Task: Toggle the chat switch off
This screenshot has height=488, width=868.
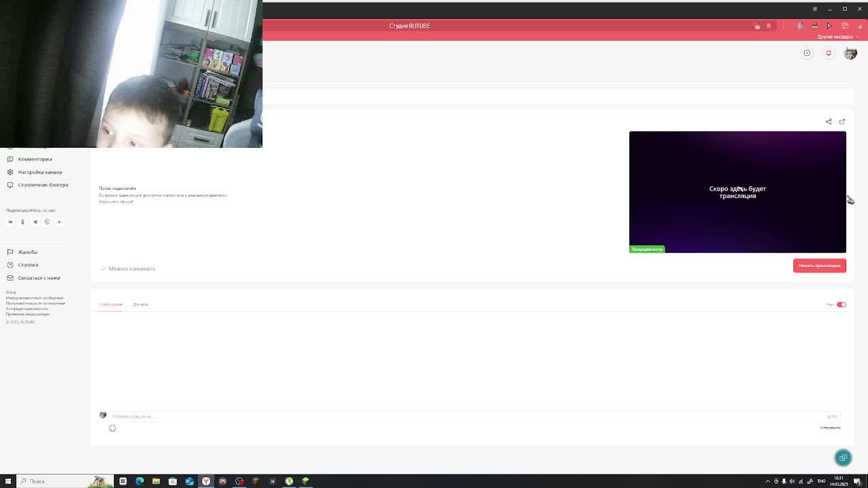Action: 841,305
